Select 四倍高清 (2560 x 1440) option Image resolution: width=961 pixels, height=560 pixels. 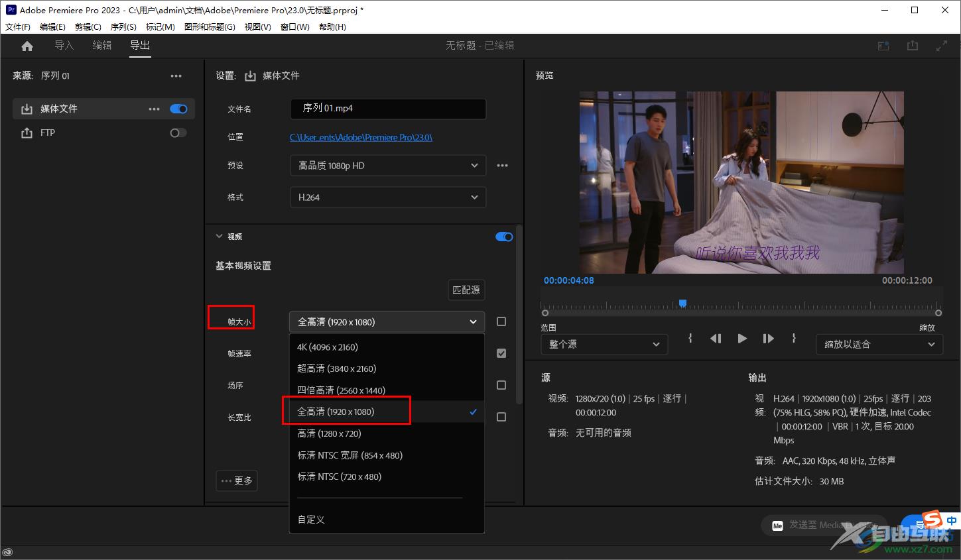[387, 390]
